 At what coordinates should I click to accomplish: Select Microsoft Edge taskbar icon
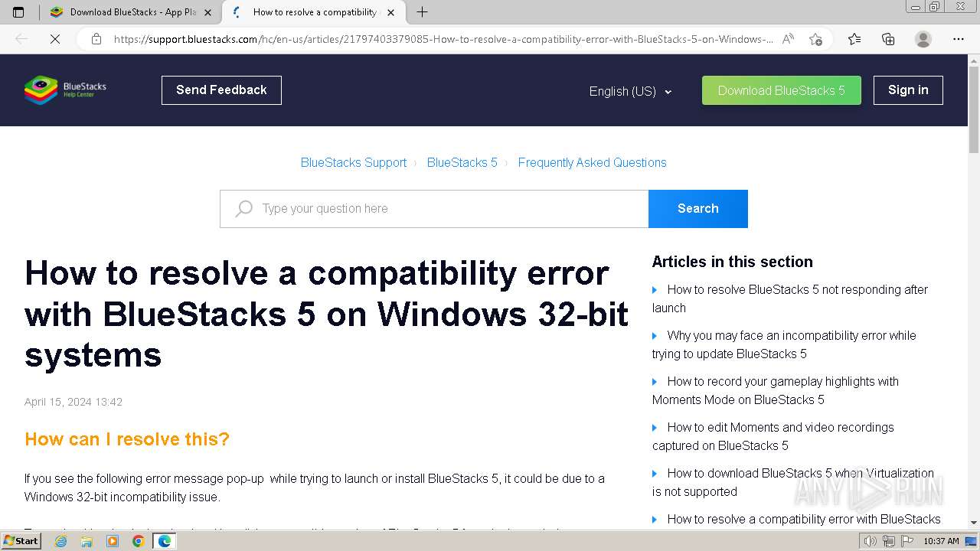pyautogui.click(x=165, y=541)
